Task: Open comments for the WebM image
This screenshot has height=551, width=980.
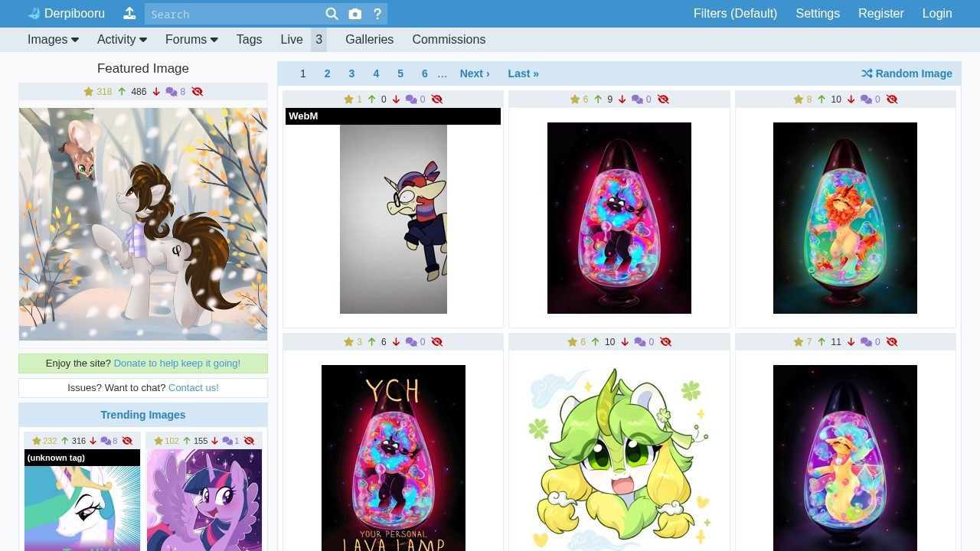Action: (x=415, y=99)
